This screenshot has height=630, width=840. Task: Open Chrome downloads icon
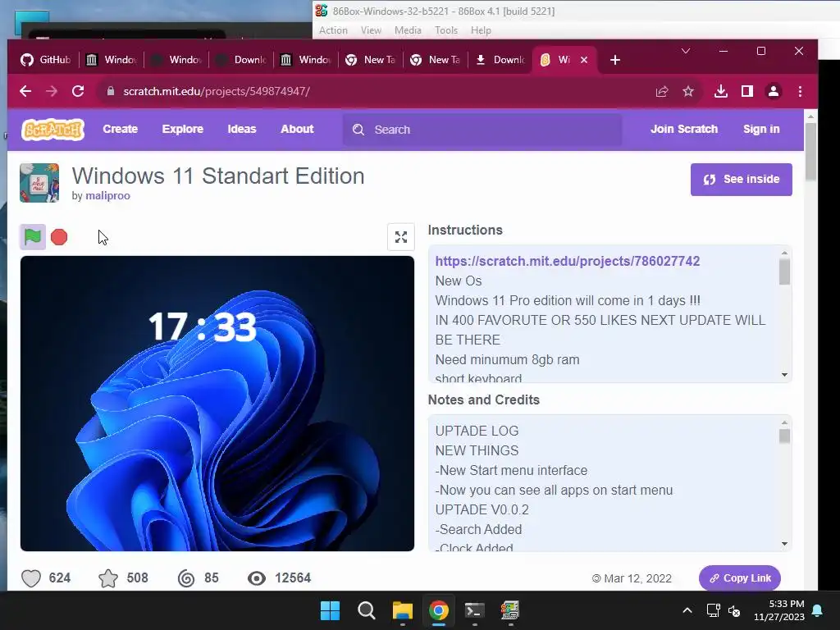pyautogui.click(x=721, y=92)
